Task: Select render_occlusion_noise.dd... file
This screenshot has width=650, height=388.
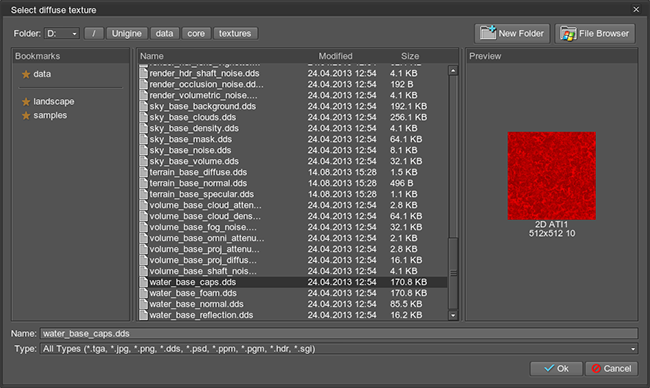Action: (293, 85)
